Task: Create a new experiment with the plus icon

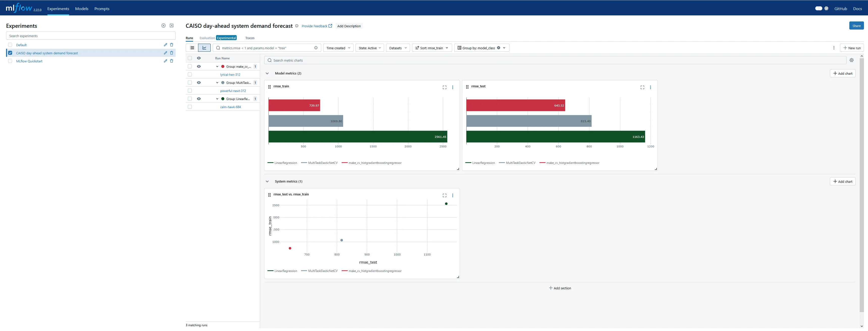Action: [164, 25]
